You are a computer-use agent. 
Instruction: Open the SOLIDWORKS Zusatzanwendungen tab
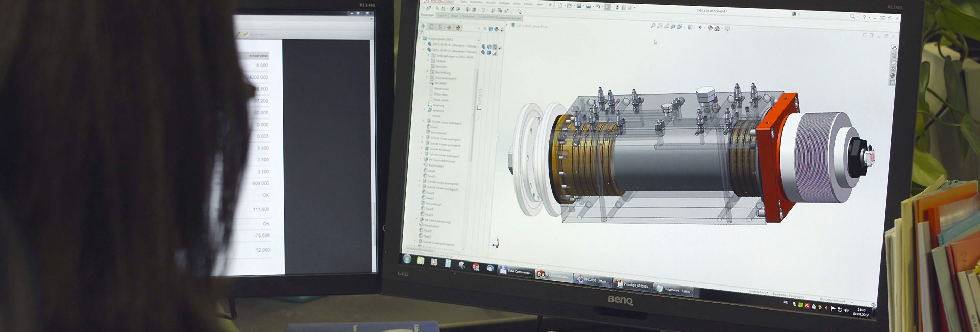500,18
